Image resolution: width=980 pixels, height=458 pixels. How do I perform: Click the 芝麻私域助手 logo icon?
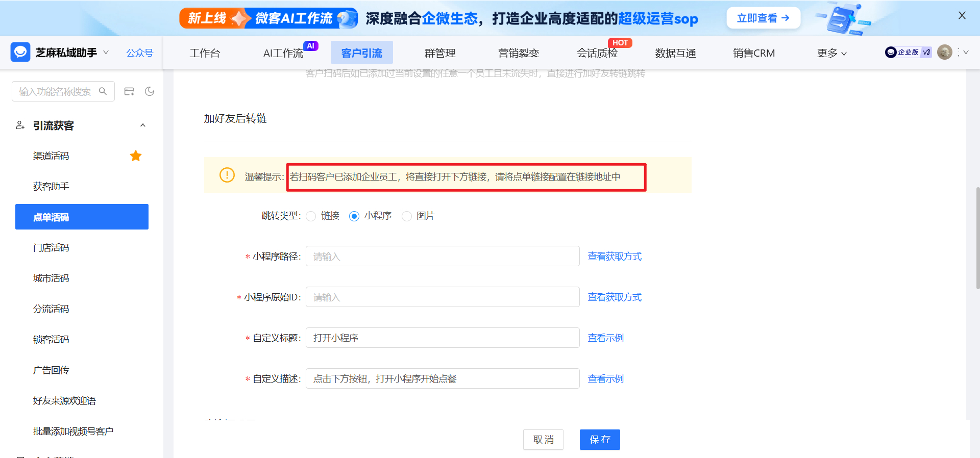tap(20, 52)
